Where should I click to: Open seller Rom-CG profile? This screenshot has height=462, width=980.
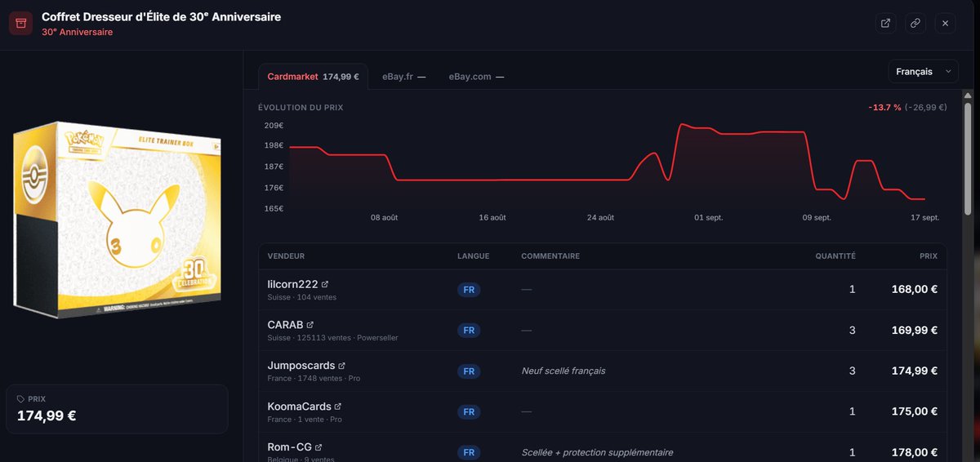point(290,447)
